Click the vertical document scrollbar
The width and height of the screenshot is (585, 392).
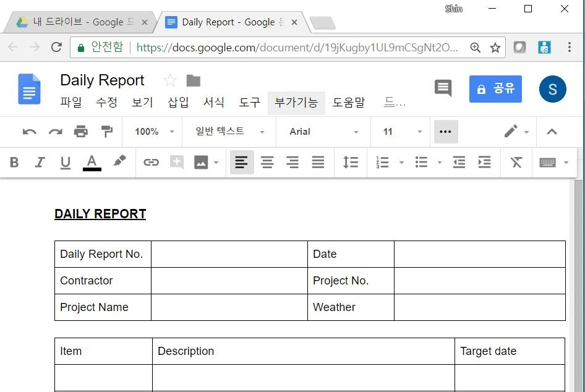(x=578, y=285)
